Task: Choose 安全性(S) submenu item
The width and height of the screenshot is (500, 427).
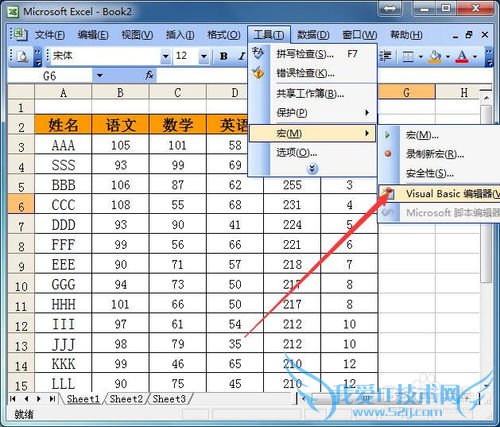Action: click(439, 173)
